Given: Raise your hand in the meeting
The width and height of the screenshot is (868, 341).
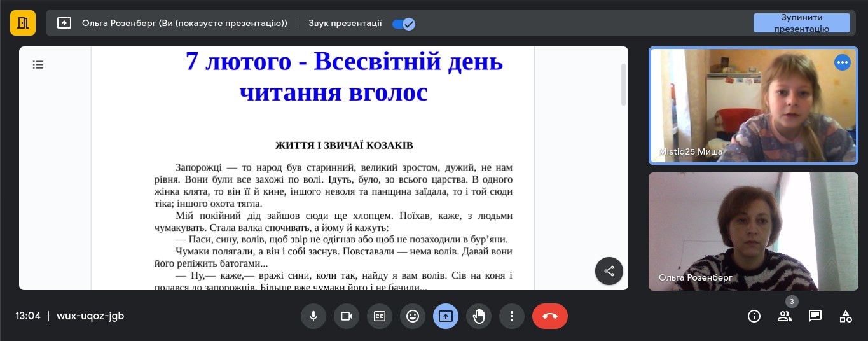Looking at the screenshot, I should pos(479,316).
